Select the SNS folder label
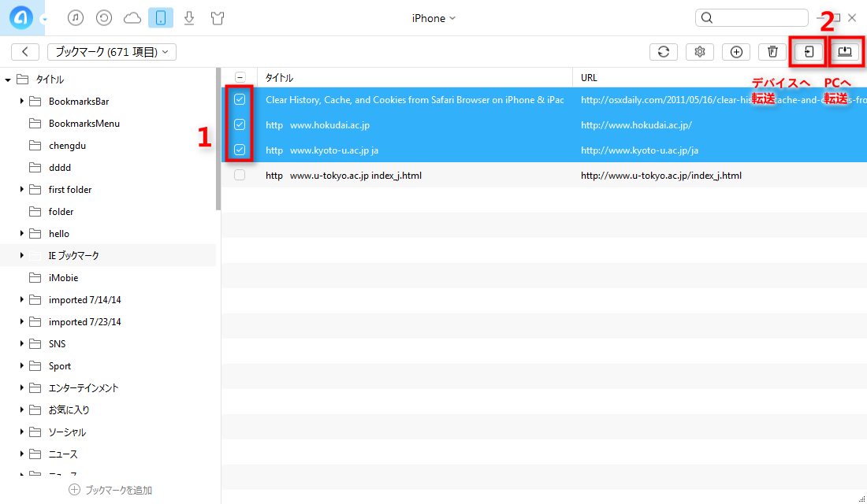 coord(57,343)
